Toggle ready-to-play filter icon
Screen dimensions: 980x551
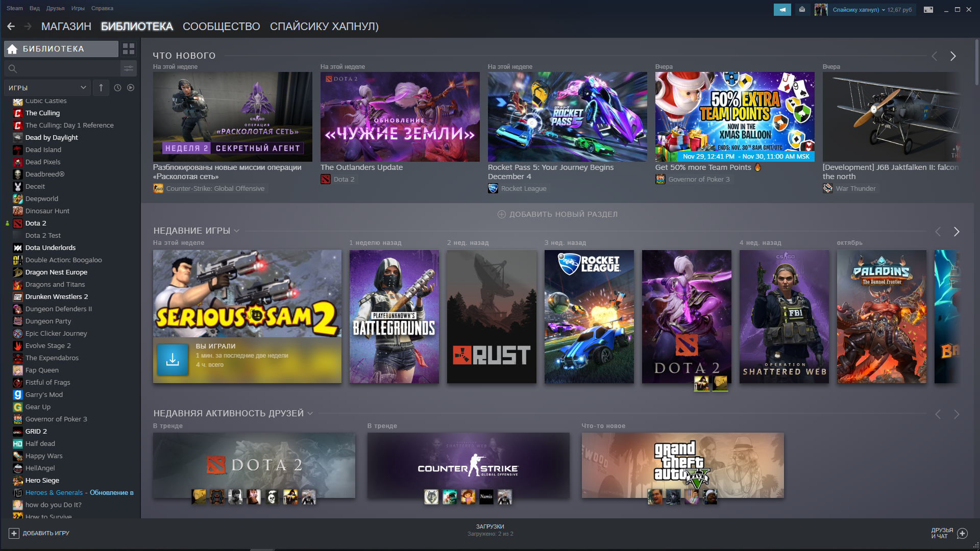pos(131,88)
